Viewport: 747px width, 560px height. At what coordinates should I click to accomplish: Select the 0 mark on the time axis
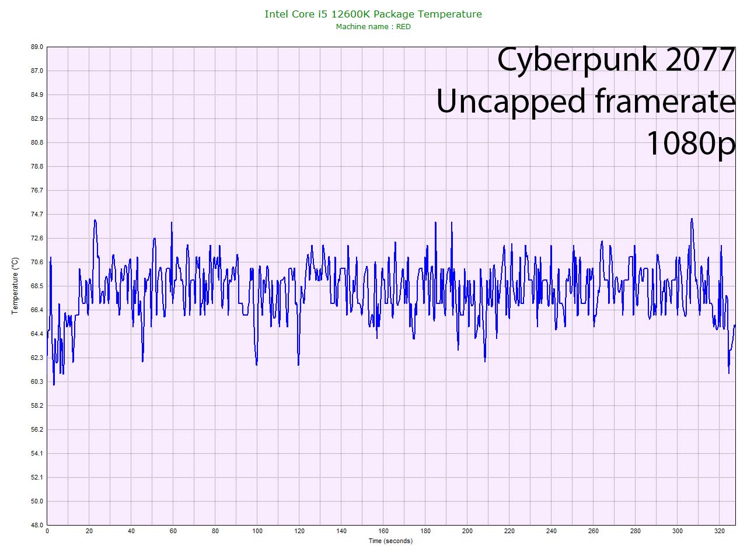pos(47,531)
